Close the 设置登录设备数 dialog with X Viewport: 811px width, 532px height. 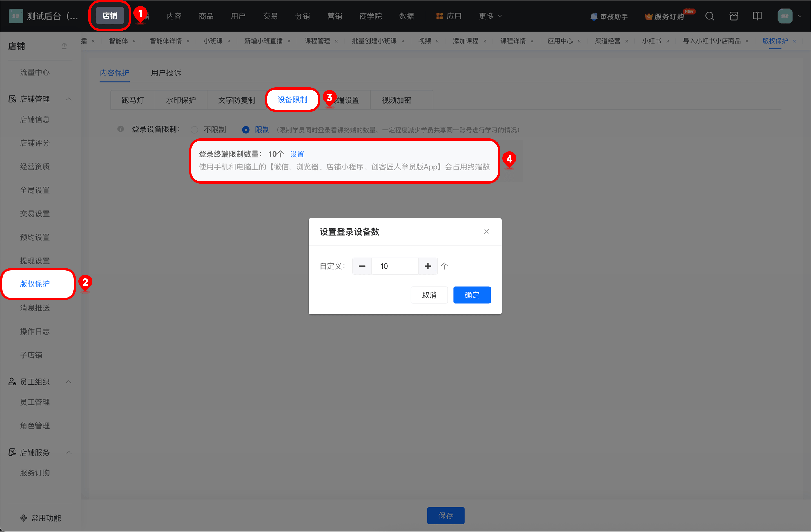click(x=487, y=232)
